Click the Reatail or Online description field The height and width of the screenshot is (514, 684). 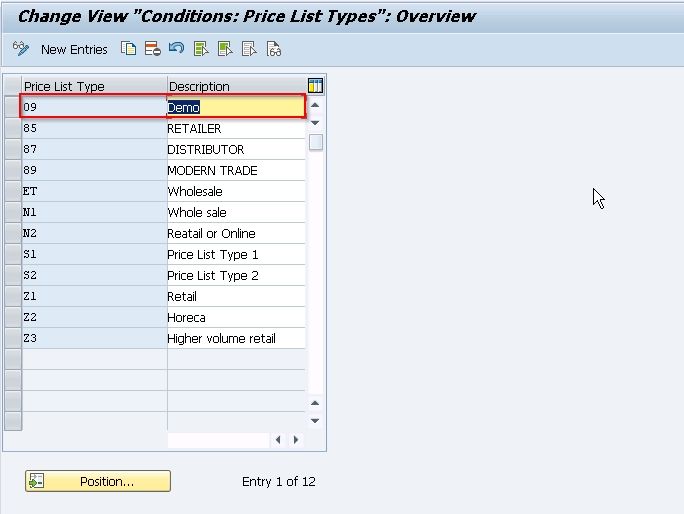236,233
